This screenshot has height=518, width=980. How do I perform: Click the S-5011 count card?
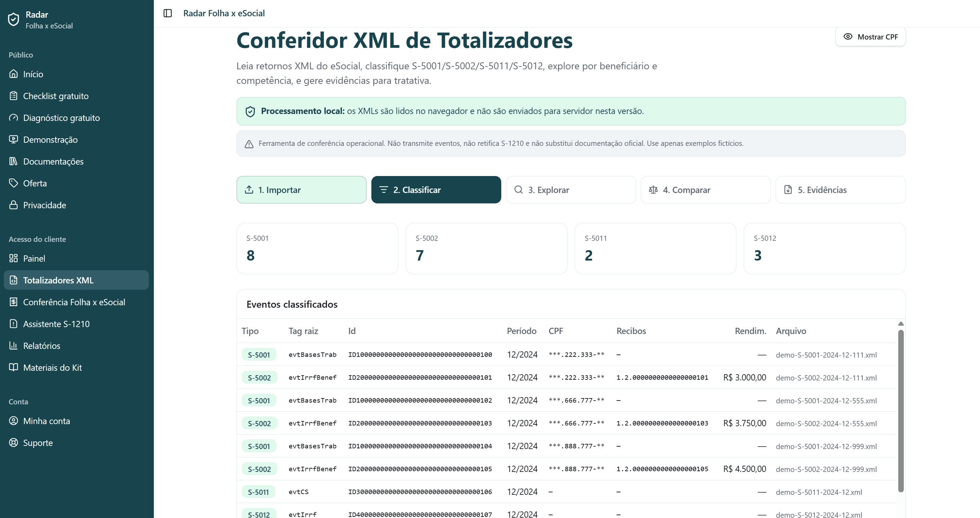point(655,248)
